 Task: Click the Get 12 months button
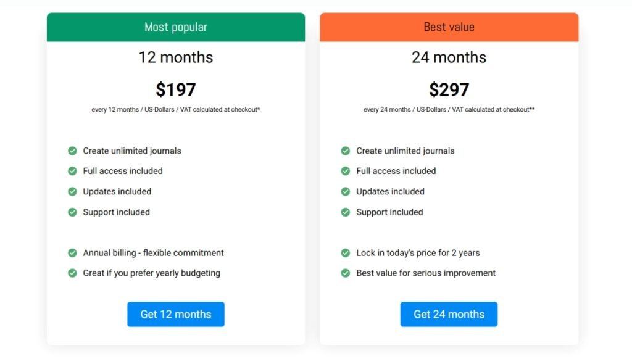click(176, 314)
